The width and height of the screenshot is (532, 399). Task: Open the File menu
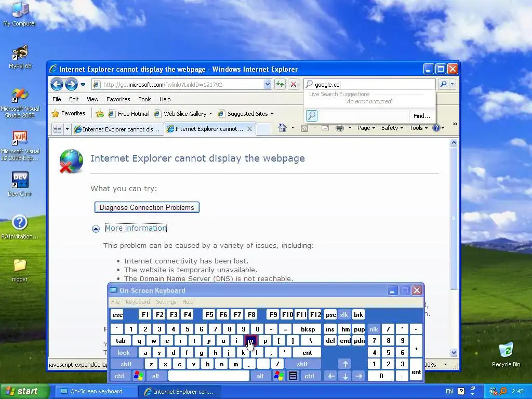tap(57, 99)
